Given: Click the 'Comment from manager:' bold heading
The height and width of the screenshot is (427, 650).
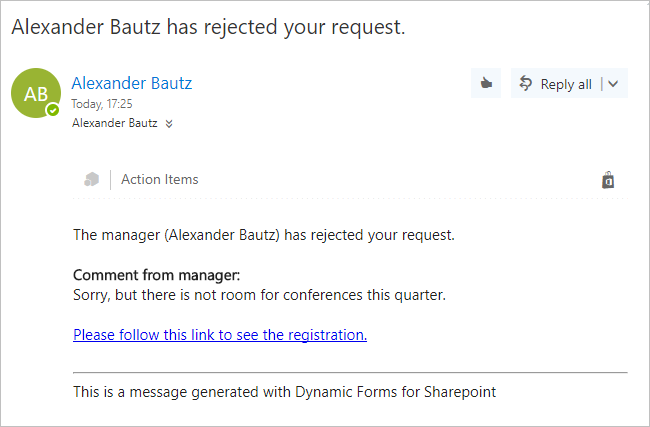Looking at the screenshot, I should [157, 275].
